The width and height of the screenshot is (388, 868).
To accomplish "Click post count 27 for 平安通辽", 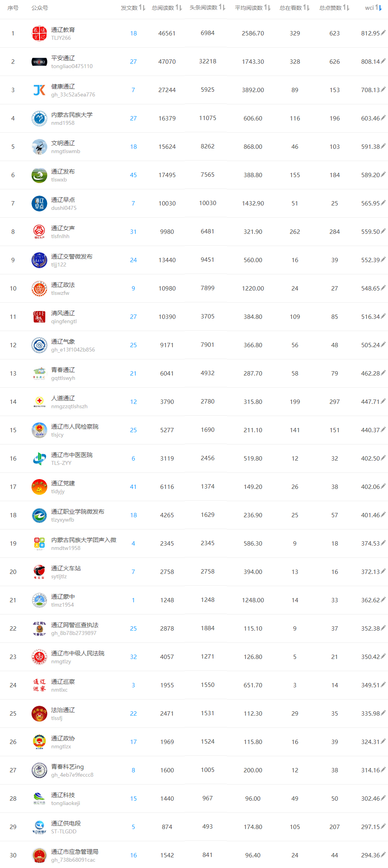I will pos(134,62).
